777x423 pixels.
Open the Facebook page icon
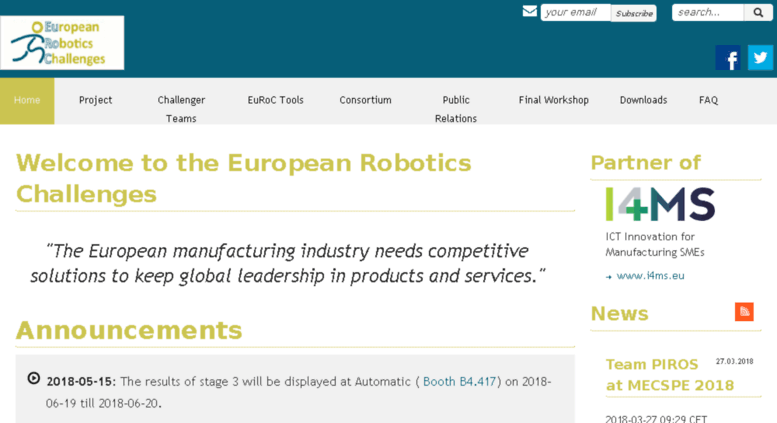(728, 57)
